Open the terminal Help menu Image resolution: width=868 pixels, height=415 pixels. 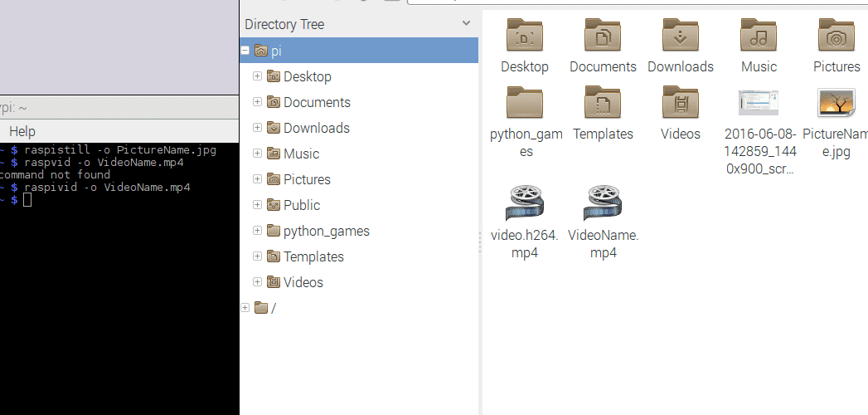coord(22,131)
